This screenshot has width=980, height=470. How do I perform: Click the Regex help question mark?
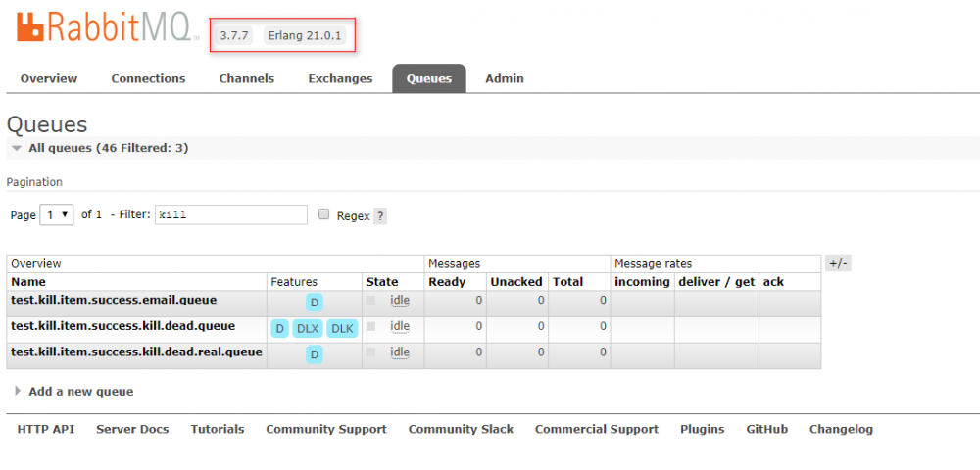380,216
